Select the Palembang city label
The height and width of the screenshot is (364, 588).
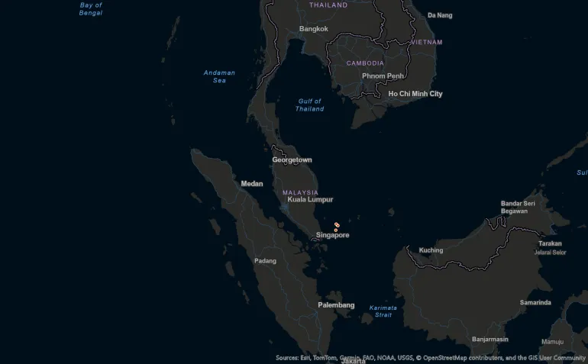[336, 305]
